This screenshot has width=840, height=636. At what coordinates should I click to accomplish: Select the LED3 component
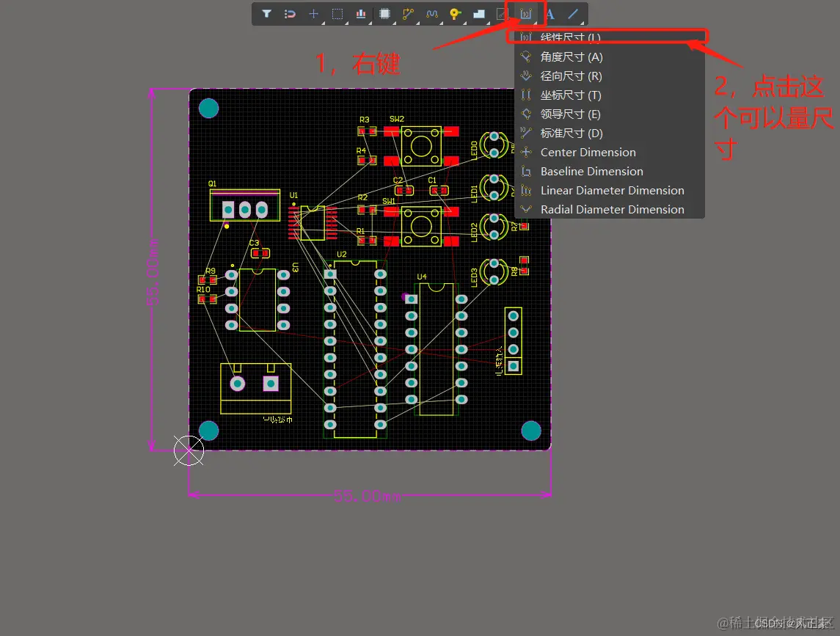pos(494,271)
